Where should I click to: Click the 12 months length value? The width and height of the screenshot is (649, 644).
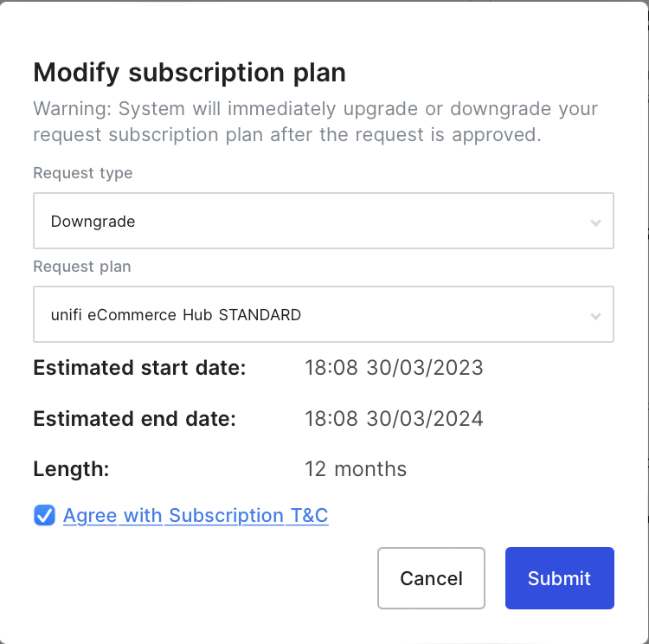pyautogui.click(x=356, y=469)
